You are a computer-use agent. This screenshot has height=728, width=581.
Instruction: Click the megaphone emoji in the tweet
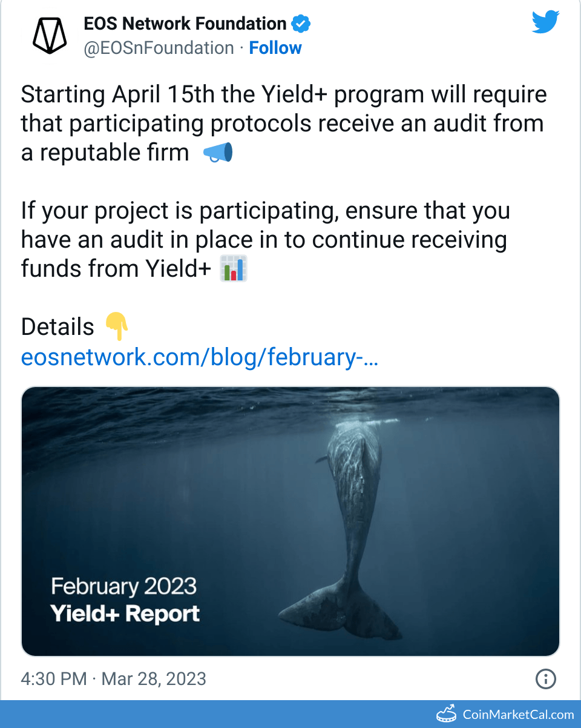[x=217, y=153]
